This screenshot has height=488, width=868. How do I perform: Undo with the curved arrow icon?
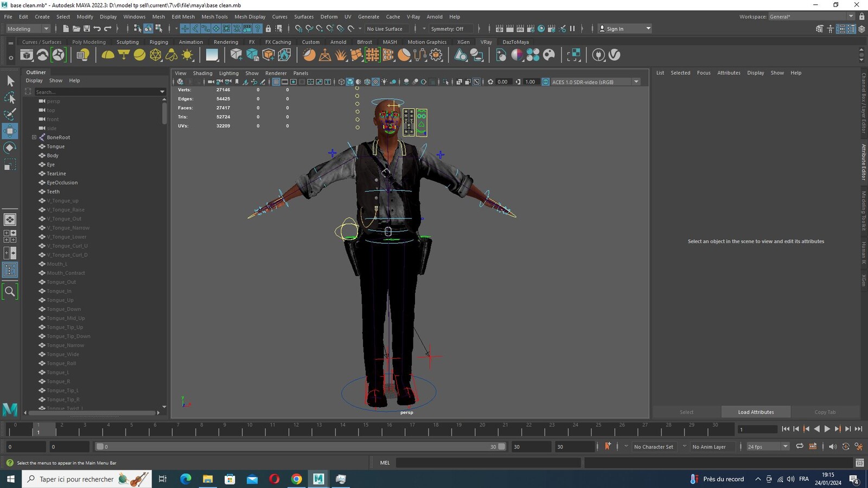point(97,29)
